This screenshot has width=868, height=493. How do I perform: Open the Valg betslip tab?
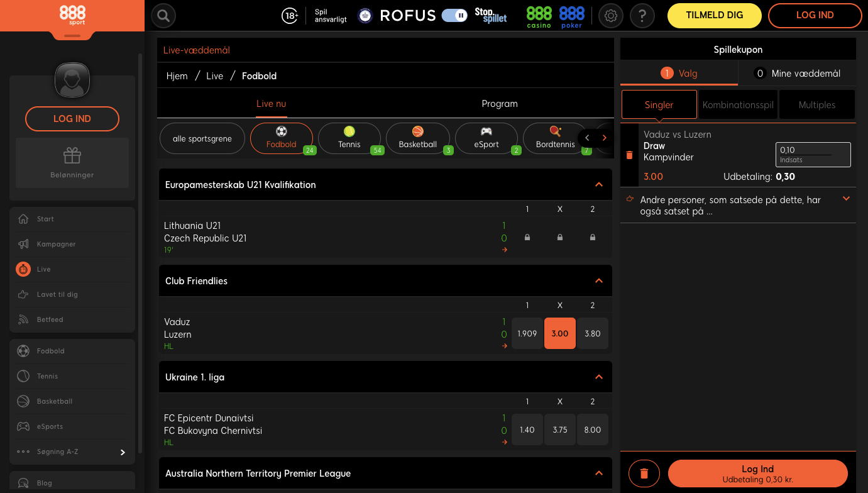[679, 74]
